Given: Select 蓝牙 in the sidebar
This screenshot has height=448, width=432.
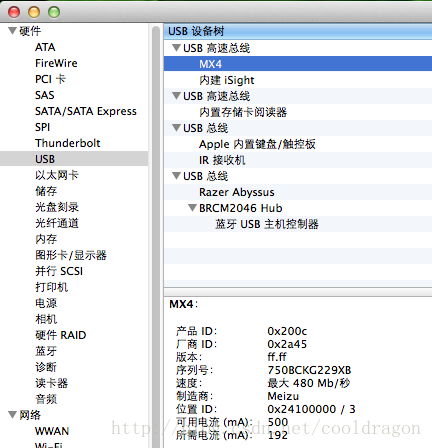Looking at the screenshot, I should pyautogui.click(x=46, y=351).
